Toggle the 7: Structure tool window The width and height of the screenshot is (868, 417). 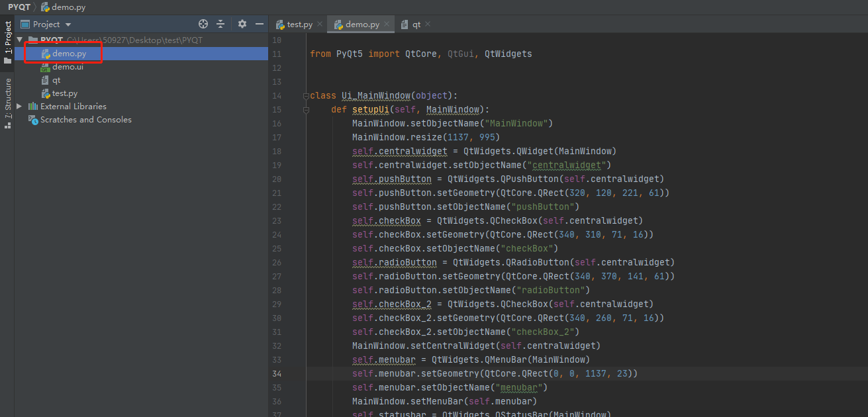tap(7, 103)
